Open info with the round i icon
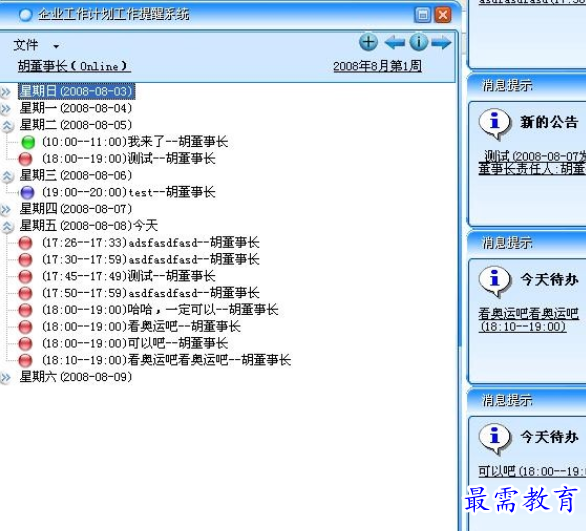 (x=418, y=42)
